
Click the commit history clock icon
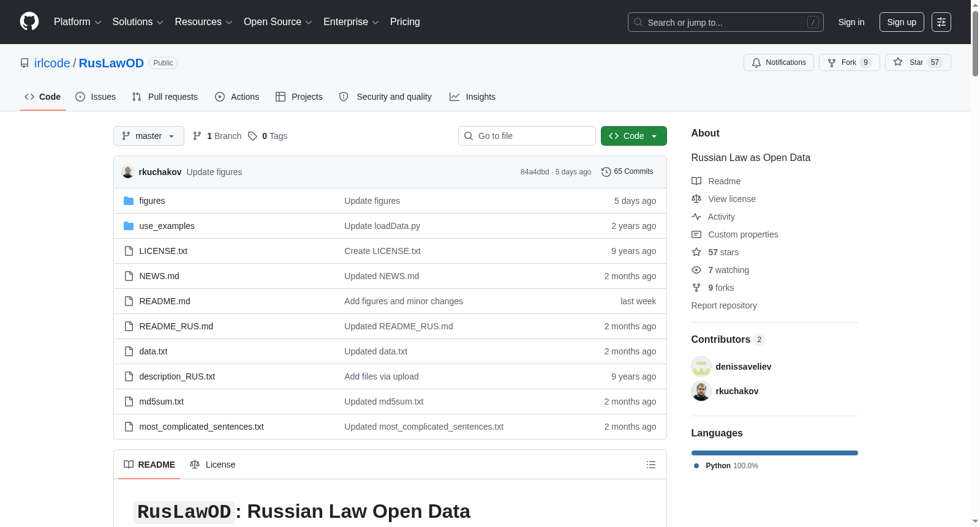point(606,172)
